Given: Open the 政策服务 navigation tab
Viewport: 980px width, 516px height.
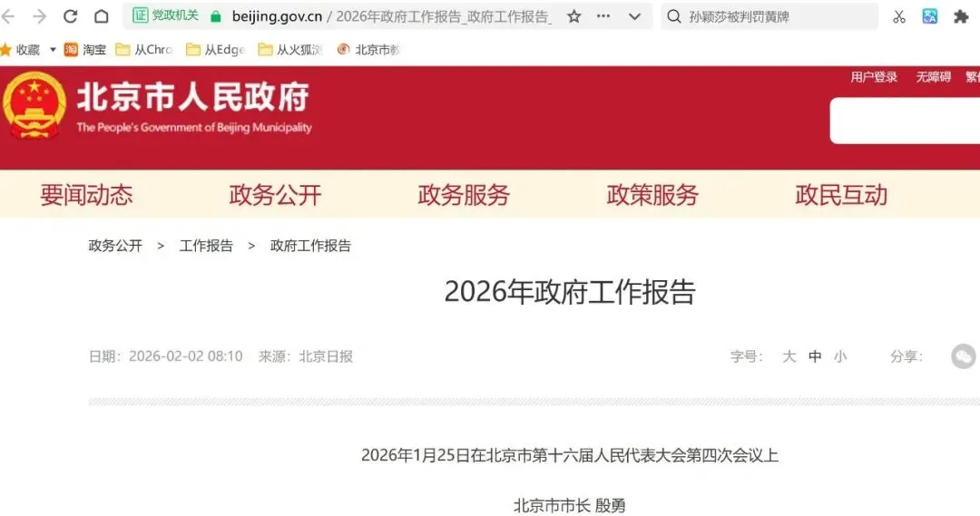Looking at the screenshot, I should (x=652, y=195).
